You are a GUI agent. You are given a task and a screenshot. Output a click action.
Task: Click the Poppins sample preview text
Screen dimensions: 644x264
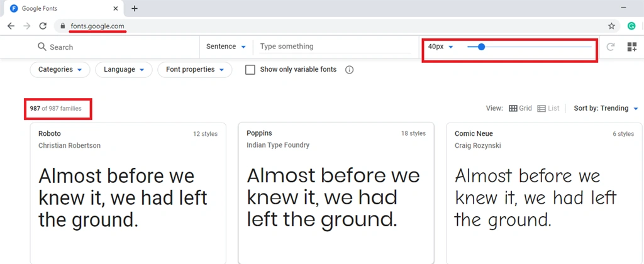pos(333,198)
